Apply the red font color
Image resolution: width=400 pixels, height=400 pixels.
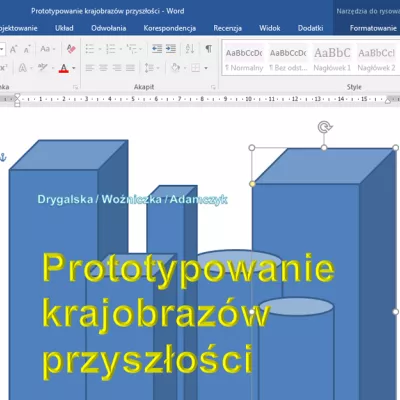click(x=63, y=68)
